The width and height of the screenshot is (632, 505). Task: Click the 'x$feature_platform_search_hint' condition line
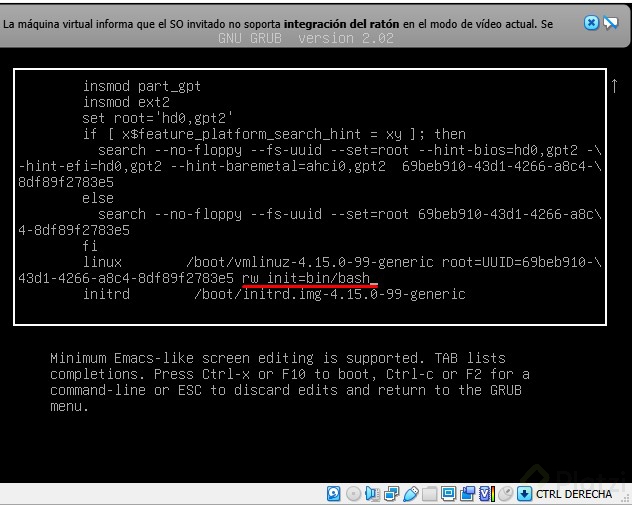pos(274,134)
